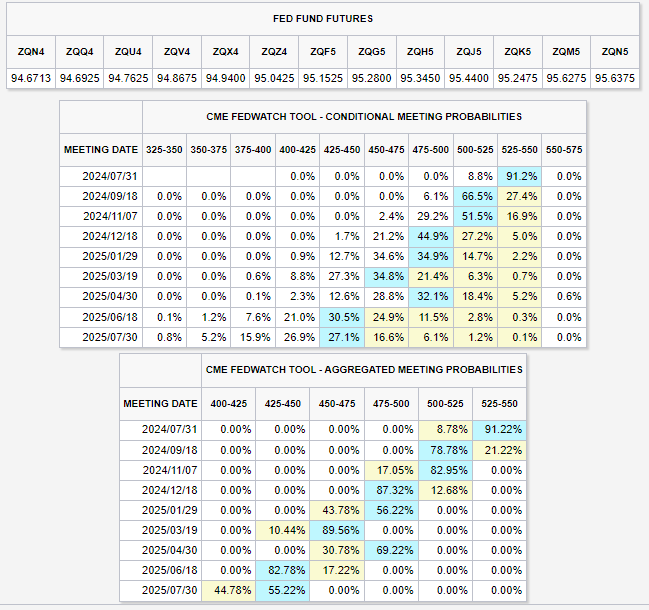Click the ZQN4 futures contract header

pyautogui.click(x=30, y=51)
